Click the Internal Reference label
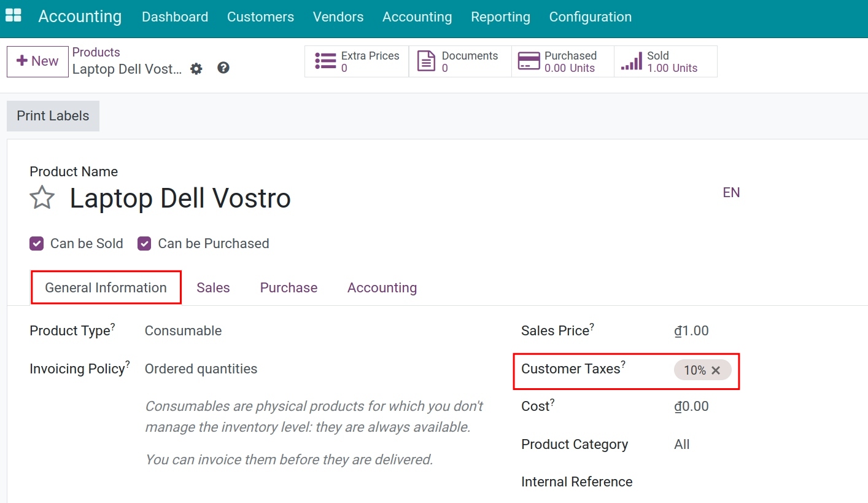Viewport: 868px width, 503px height. [576, 482]
